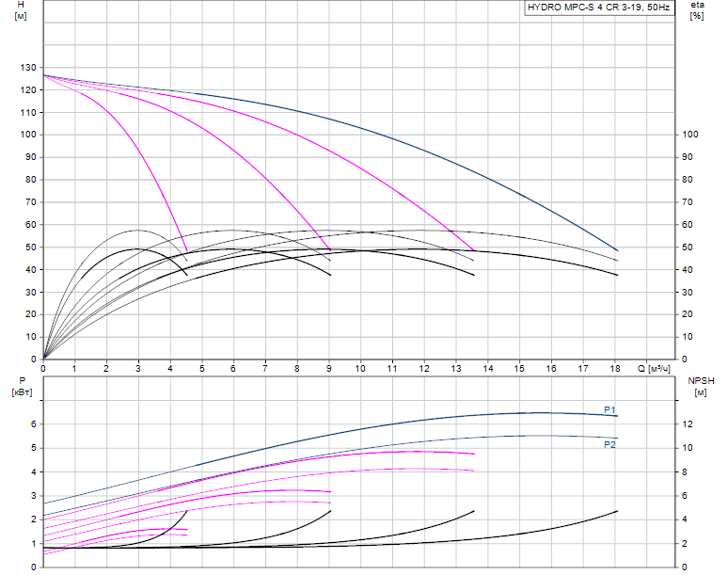Click the 100 tick on the eta axis
The height and width of the screenshot is (575, 728).
(691, 135)
